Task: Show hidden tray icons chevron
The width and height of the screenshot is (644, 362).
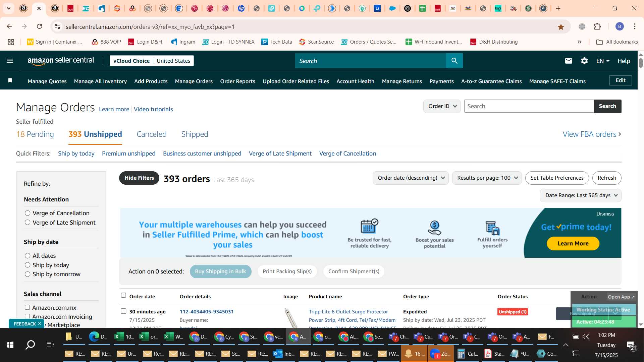Action: click(x=566, y=345)
